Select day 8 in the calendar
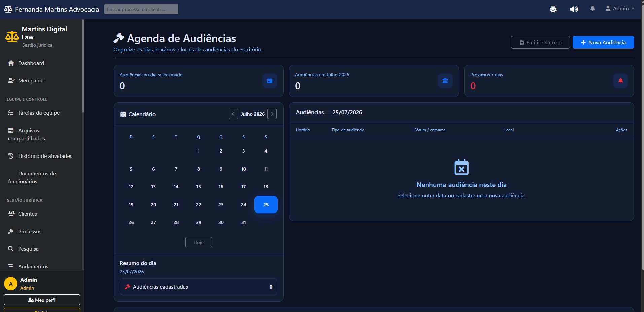The image size is (644, 312). pyautogui.click(x=199, y=169)
